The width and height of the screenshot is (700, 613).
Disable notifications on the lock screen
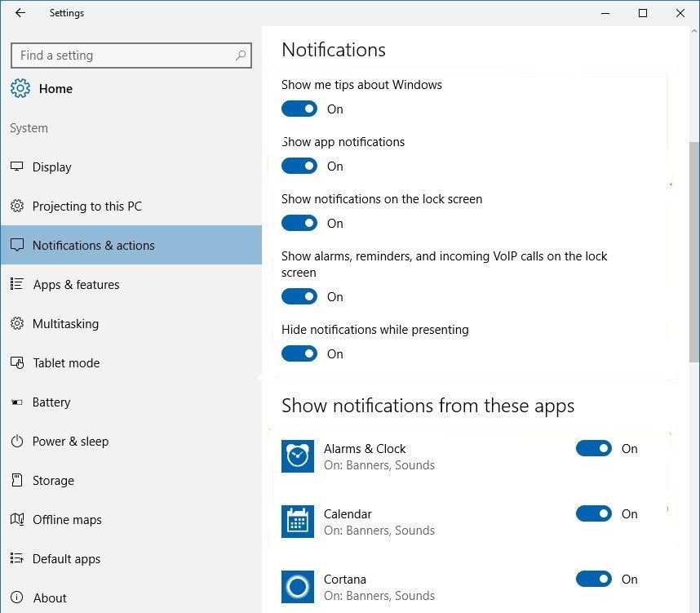299,223
